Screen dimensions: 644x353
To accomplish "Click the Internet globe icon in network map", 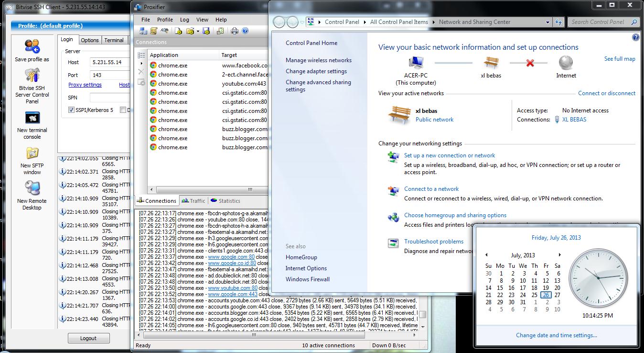I will [566, 63].
